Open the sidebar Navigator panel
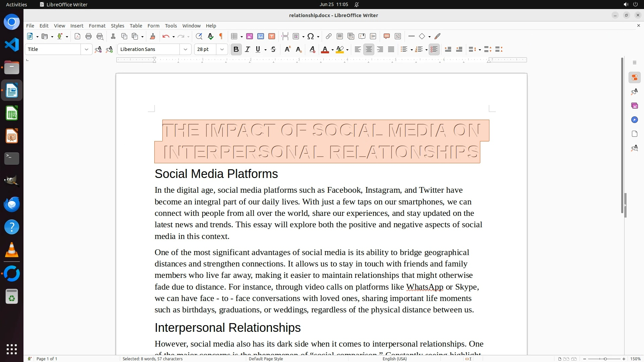 point(634,120)
